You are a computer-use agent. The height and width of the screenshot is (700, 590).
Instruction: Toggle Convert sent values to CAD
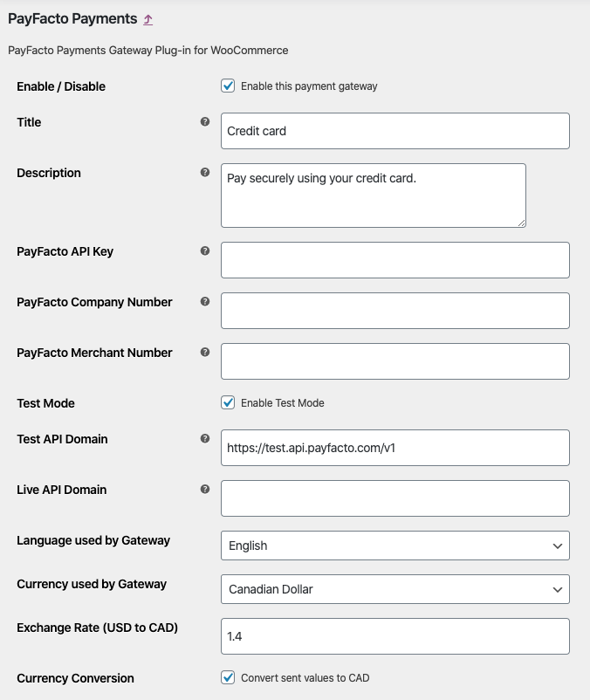pos(228,678)
